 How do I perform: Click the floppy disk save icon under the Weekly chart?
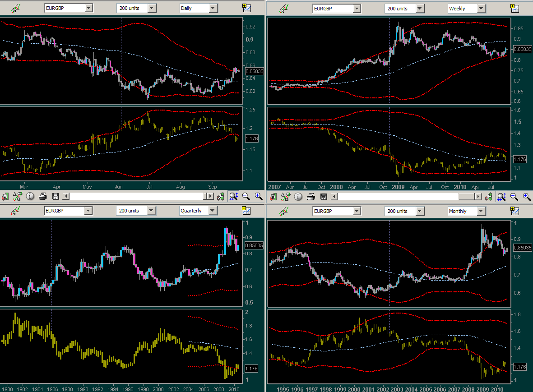pyautogui.click(x=324, y=197)
